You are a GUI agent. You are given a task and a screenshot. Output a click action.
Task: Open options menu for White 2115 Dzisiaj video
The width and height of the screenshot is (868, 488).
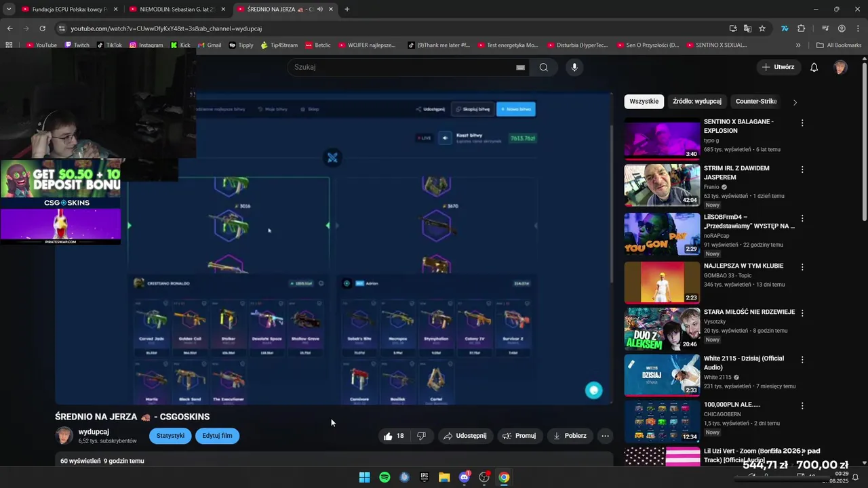click(802, 359)
